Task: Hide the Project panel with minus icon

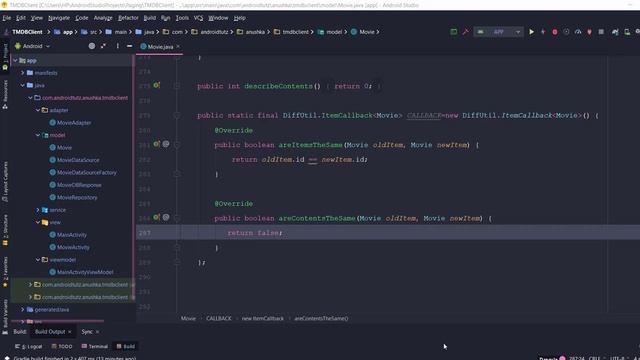Action: point(129,46)
